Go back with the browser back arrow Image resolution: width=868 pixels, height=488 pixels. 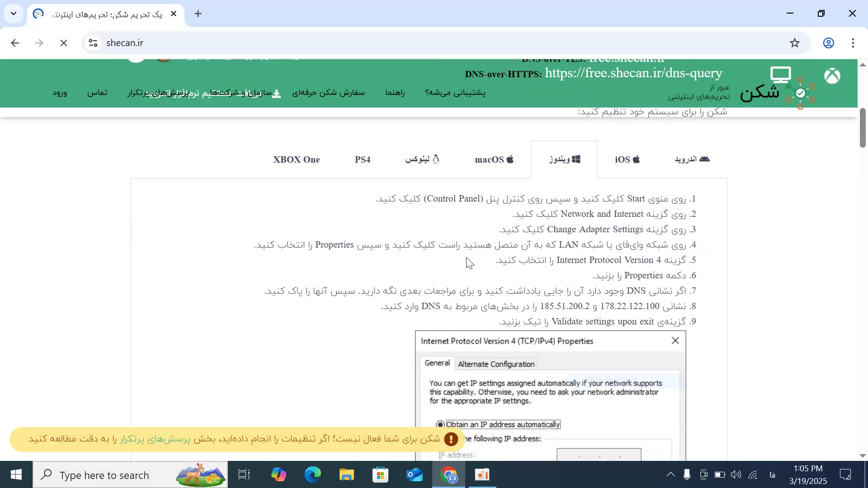pyautogui.click(x=15, y=43)
